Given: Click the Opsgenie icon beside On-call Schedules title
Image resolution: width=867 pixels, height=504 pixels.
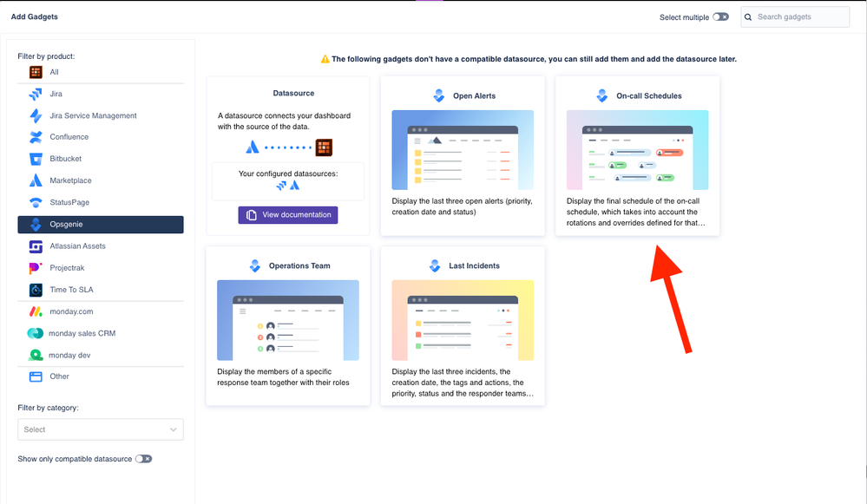Looking at the screenshot, I should 602,95.
